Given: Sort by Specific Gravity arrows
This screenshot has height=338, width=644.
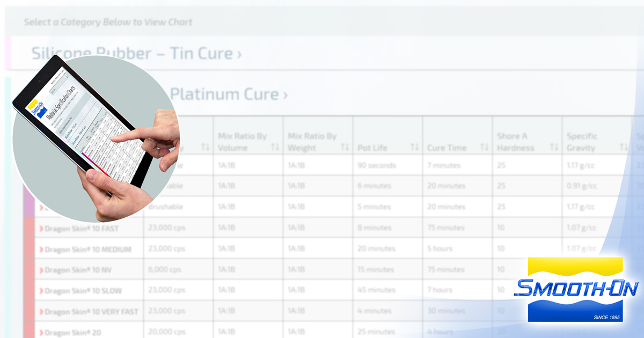Looking at the screenshot, I should [624, 148].
